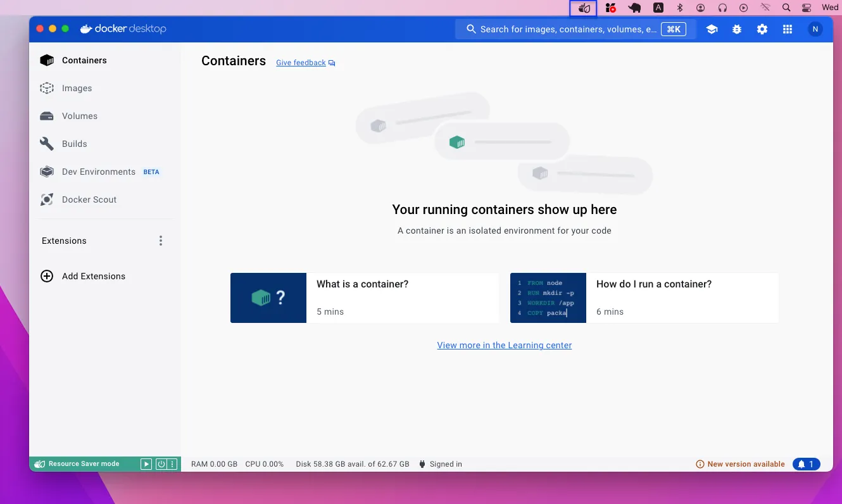Click View more in the Learning center
Image resolution: width=842 pixels, height=504 pixels.
[x=505, y=345]
